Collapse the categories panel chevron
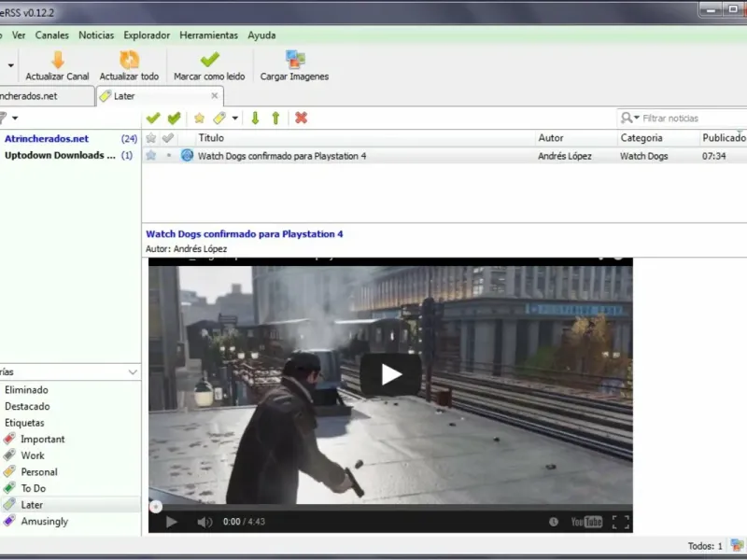The width and height of the screenshot is (747, 560). [x=133, y=371]
